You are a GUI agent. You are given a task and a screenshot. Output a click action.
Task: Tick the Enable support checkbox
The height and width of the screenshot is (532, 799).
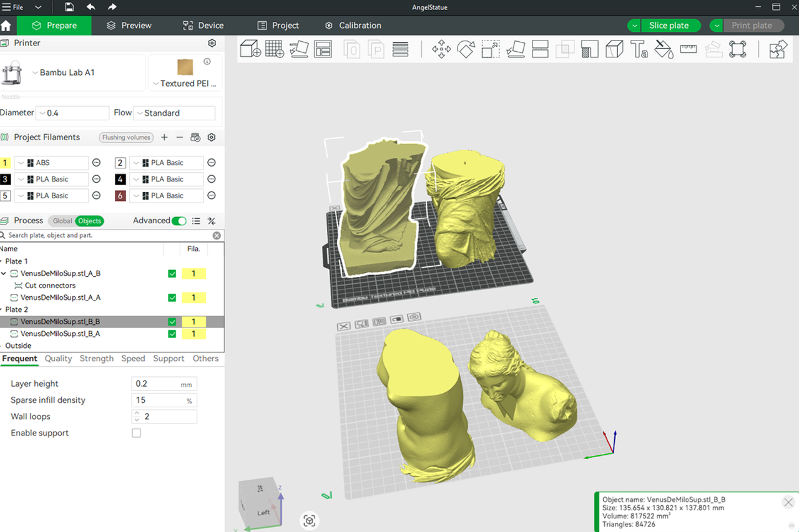click(136, 433)
